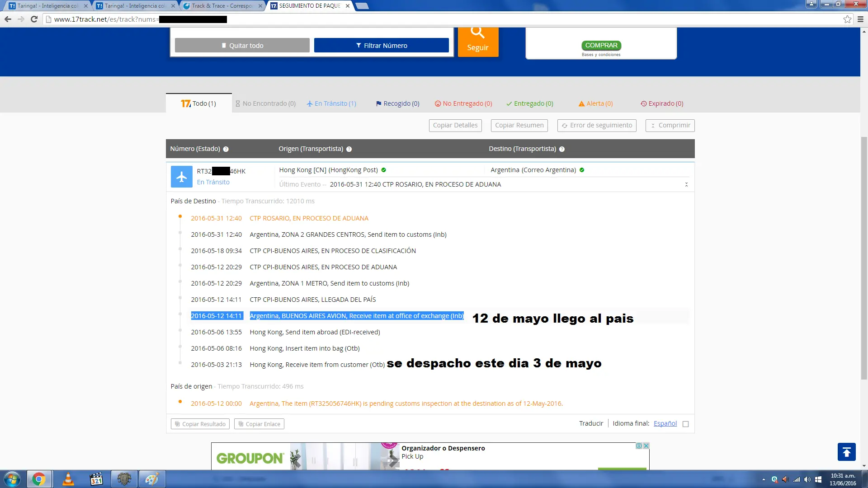Click scroll-to-top blue arrow button
Viewport: 868px width, 488px height.
point(847,452)
